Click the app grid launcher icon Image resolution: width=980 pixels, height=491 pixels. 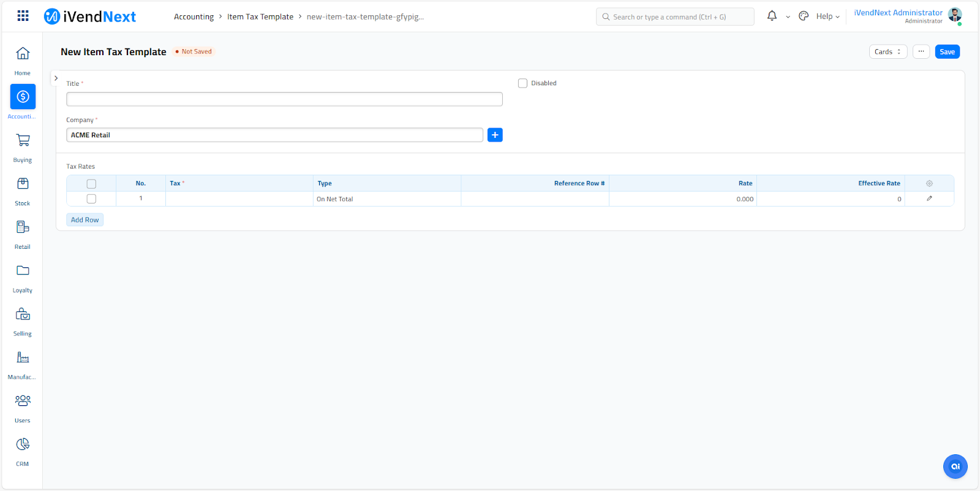coord(23,17)
